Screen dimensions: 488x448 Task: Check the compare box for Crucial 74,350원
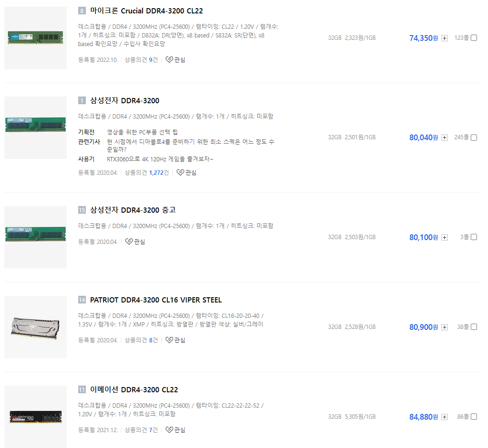(x=474, y=38)
